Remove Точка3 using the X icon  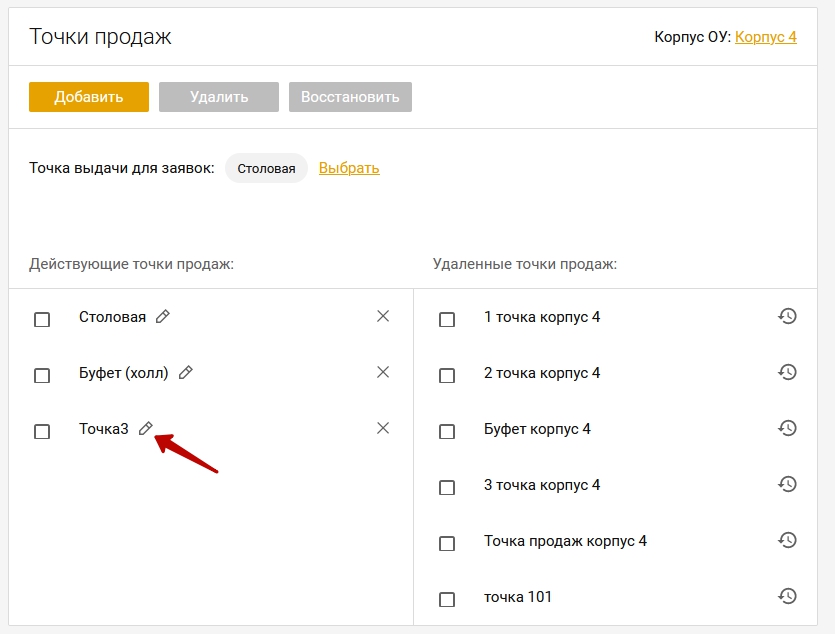[383, 428]
